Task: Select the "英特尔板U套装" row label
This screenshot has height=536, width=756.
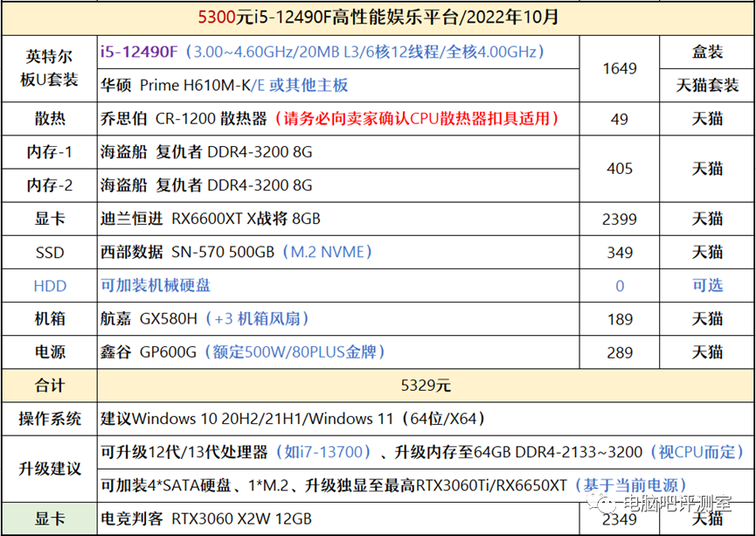Action: click(49, 68)
